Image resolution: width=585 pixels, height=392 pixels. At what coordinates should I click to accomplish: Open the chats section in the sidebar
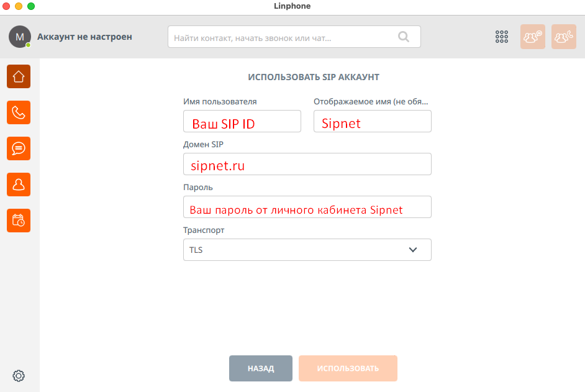point(19,148)
